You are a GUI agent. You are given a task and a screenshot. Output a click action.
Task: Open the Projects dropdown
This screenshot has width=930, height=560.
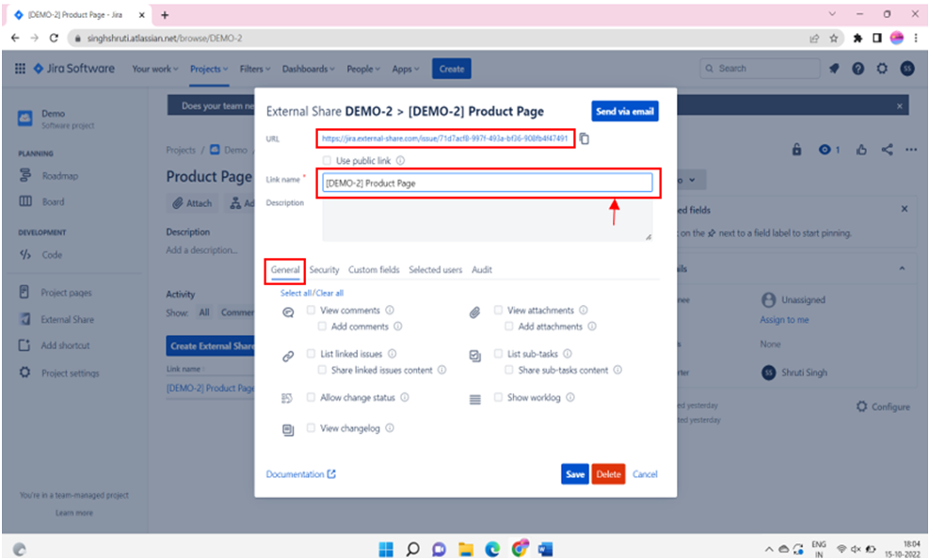click(x=209, y=69)
